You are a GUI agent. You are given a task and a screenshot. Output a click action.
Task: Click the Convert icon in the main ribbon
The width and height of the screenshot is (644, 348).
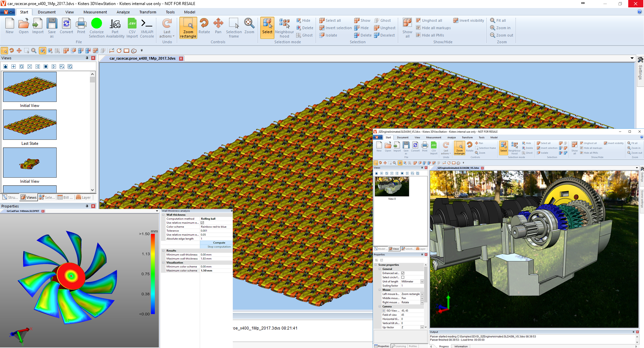click(66, 26)
